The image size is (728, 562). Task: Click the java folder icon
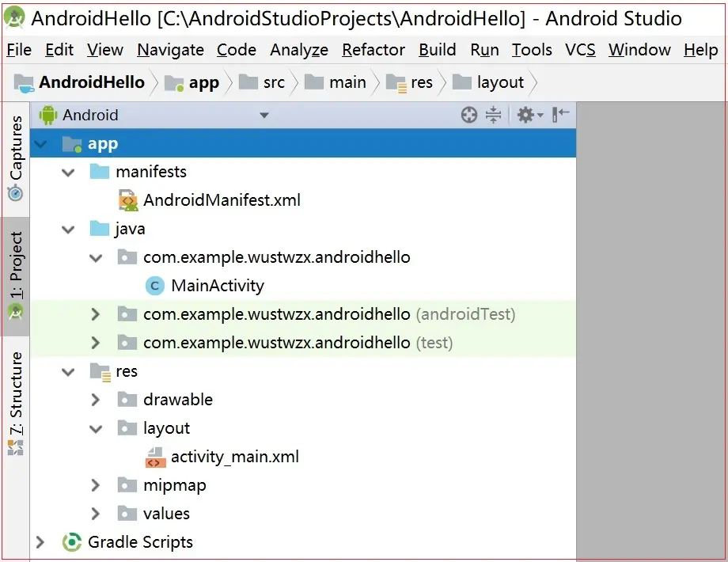100,229
